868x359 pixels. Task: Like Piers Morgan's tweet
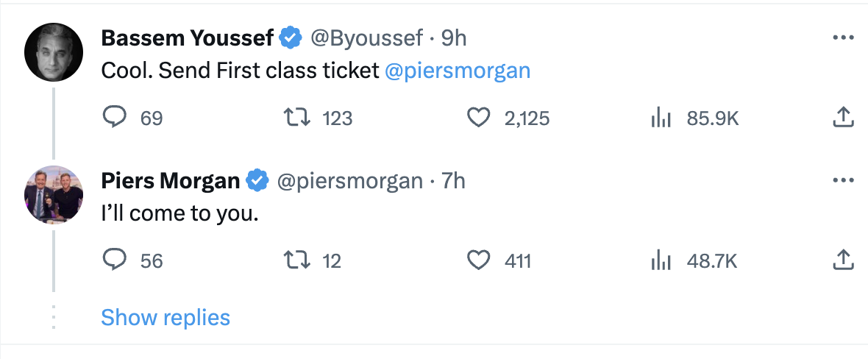pos(480,260)
